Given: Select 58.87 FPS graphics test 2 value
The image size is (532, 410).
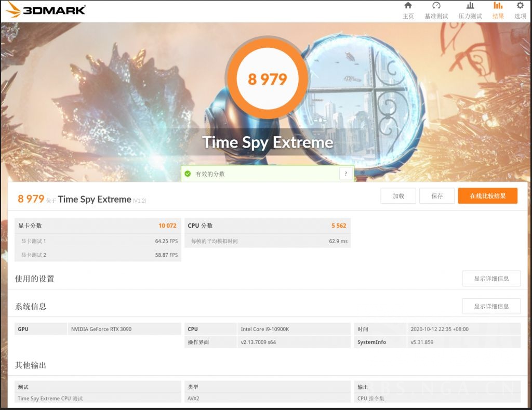Looking at the screenshot, I should point(166,255).
